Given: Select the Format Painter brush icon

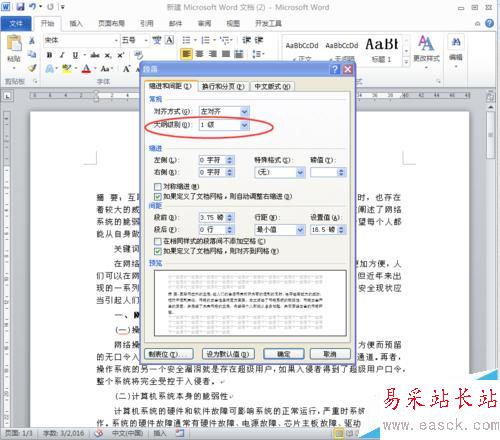Looking at the screenshot, I should [x=32, y=68].
